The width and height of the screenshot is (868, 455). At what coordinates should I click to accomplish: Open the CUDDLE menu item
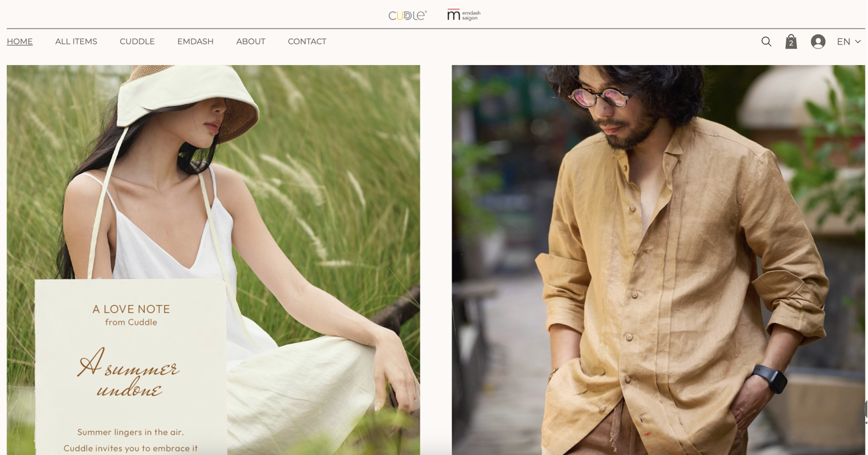tap(137, 42)
